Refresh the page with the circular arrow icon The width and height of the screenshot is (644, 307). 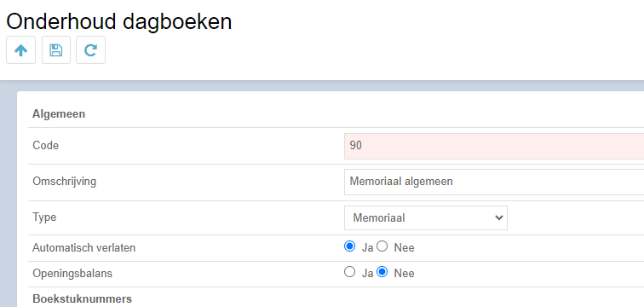click(90, 50)
